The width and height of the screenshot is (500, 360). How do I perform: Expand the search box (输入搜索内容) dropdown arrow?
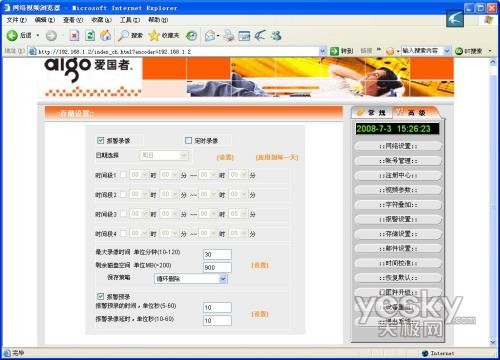coord(447,51)
